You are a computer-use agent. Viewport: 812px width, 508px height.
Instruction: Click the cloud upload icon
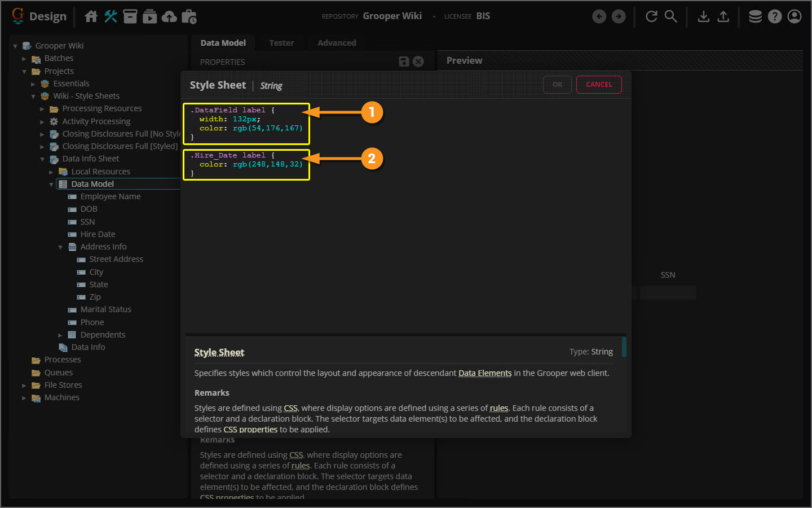(x=169, y=16)
